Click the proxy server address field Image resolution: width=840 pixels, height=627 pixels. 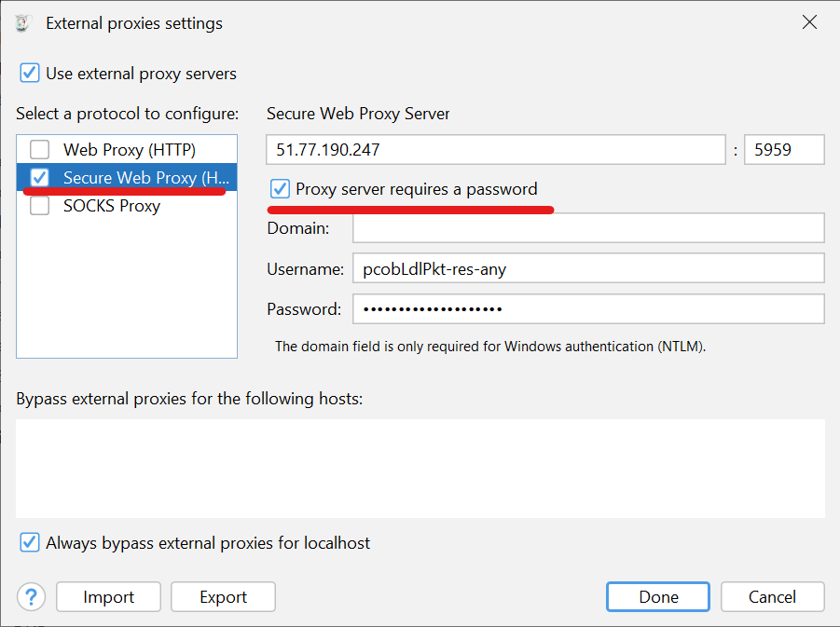[495, 150]
